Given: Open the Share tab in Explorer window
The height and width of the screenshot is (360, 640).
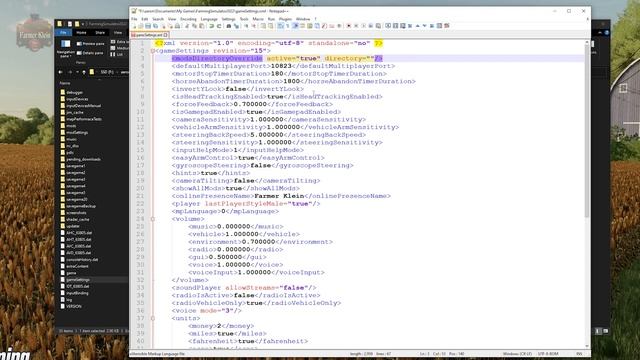Looking at the screenshot, I should tap(100, 32).
